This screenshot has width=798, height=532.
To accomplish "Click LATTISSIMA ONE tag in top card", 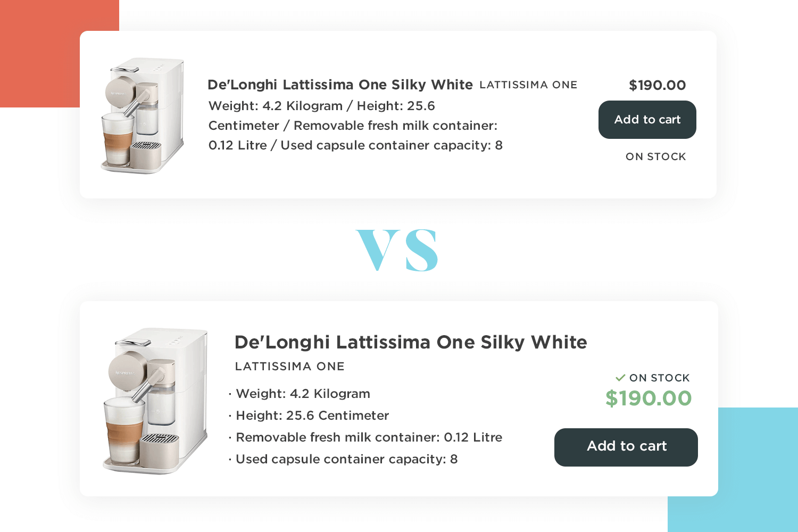I will click(528, 85).
